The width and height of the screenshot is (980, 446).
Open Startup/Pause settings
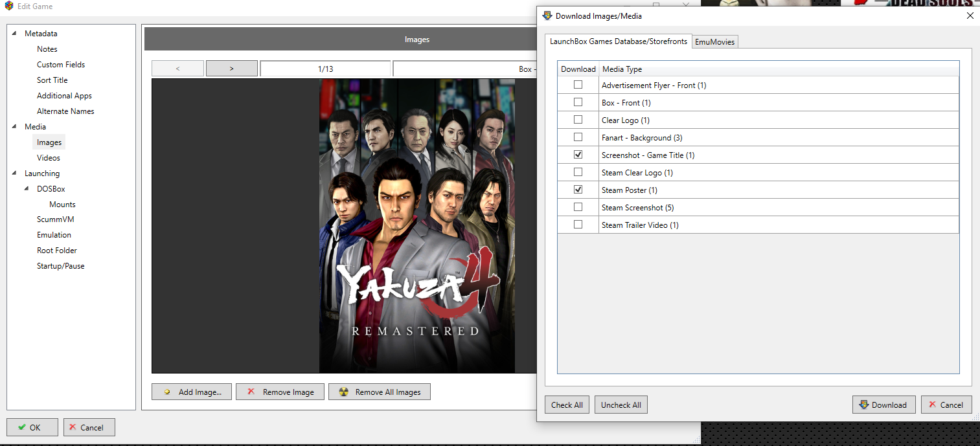[x=61, y=266]
